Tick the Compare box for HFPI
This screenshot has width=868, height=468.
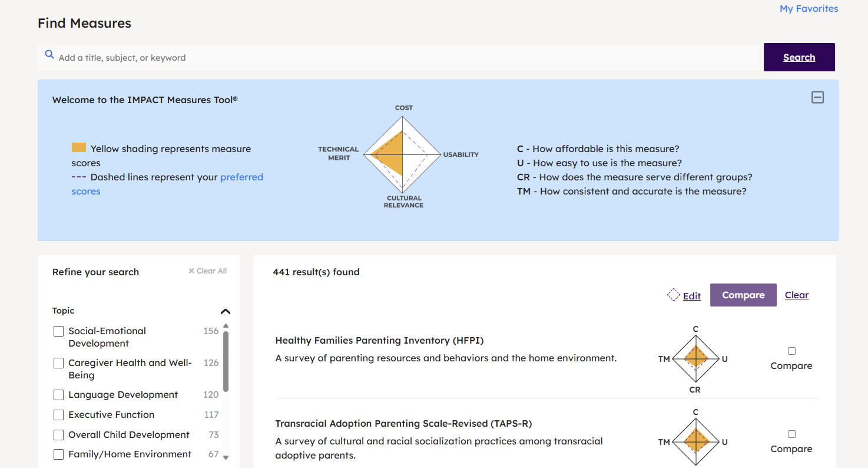(791, 351)
